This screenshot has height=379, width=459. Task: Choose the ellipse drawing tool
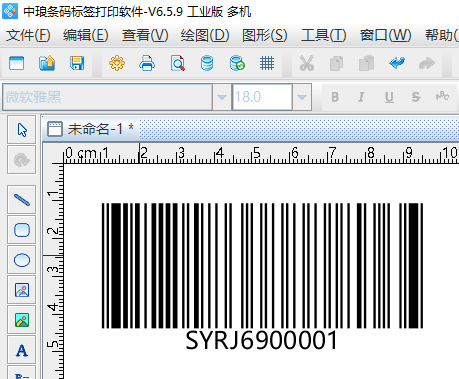pos(22,260)
